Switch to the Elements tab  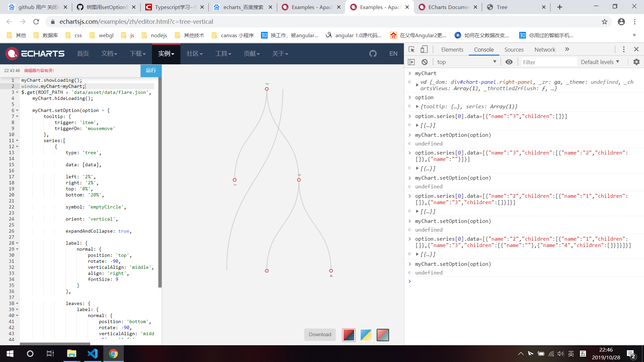tap(452, 50)
